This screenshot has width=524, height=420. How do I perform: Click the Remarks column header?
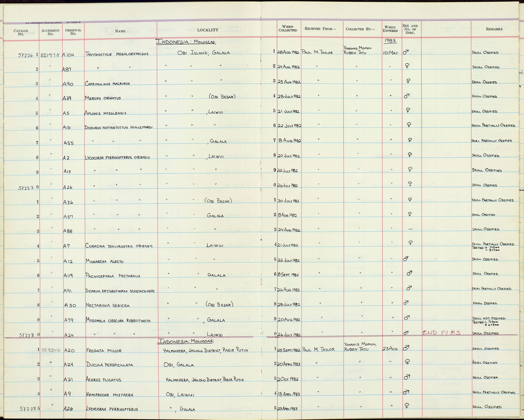coord(494,29)
